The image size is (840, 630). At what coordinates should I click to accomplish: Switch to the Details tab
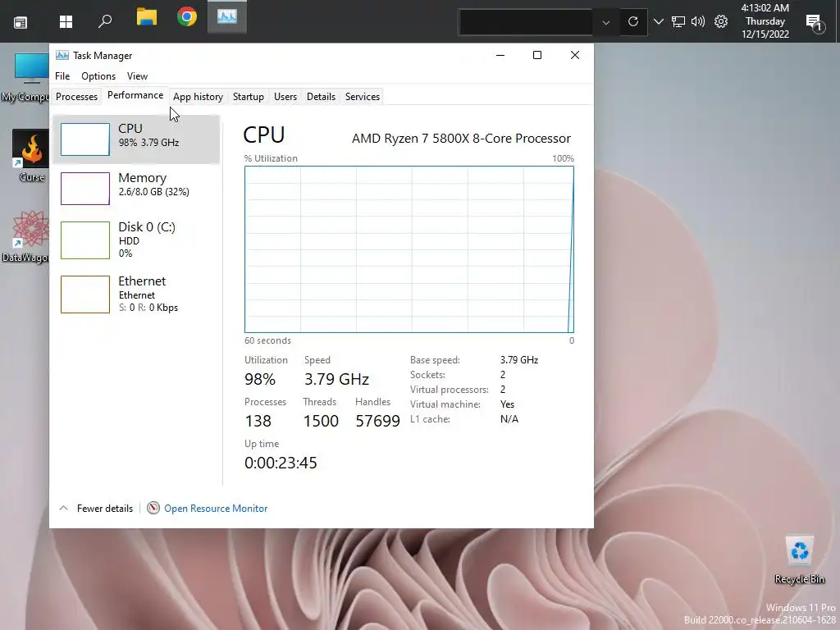pos(321,97)
